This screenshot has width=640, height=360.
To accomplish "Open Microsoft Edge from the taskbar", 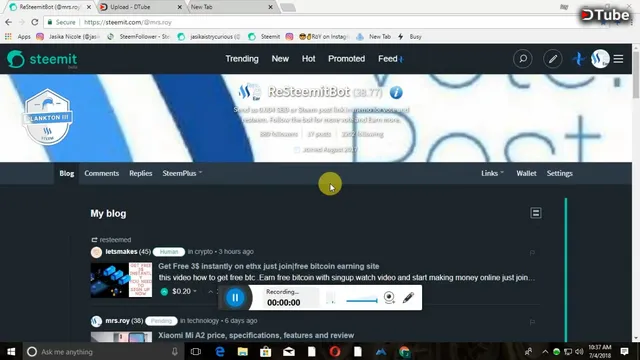I will coord(220,351).
